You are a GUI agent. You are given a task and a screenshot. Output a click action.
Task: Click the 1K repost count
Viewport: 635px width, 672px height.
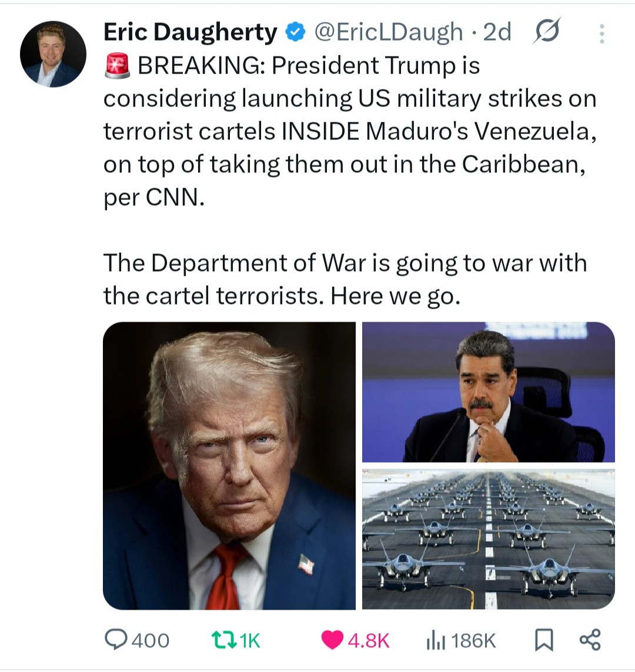[x=250, y=641]
